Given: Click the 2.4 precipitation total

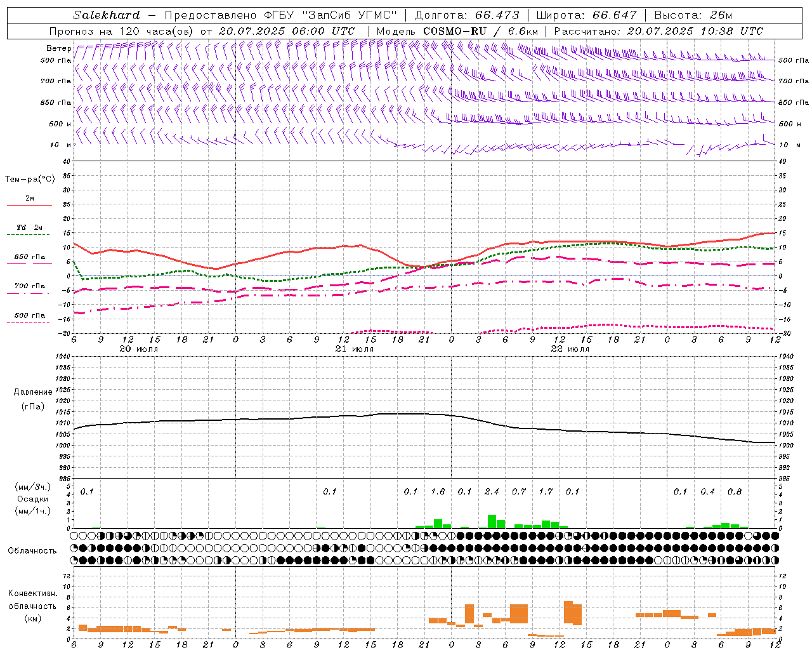Looking at the screenshot, I should coord(492,491).
